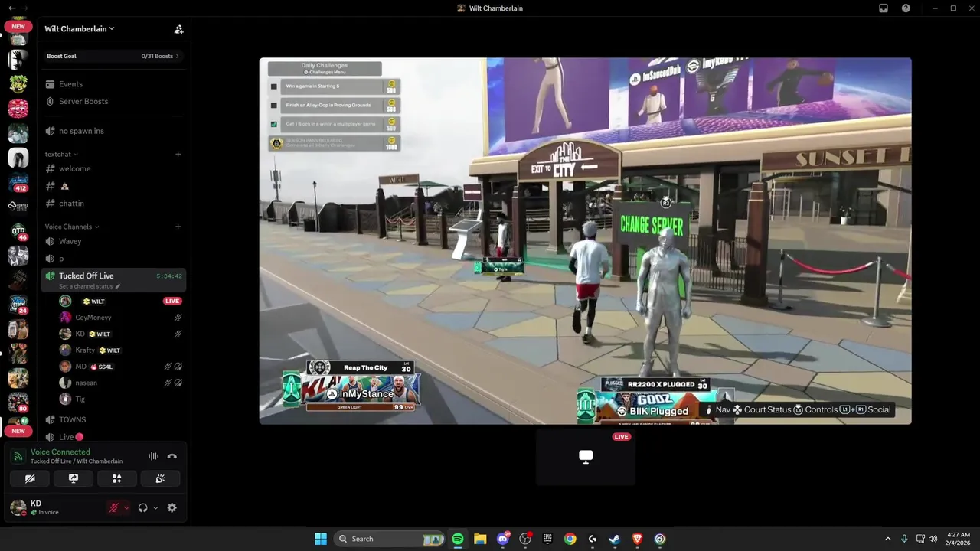Open the activities launcher icon
The width and height of the screenshot is (980, 551).
pyautogui.click(x=117, y=478)
